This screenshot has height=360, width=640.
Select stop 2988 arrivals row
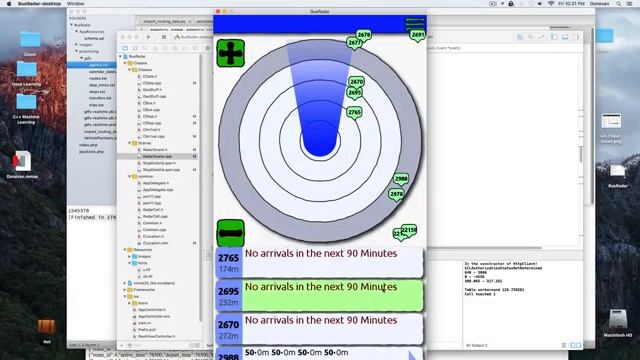(320, 353)
